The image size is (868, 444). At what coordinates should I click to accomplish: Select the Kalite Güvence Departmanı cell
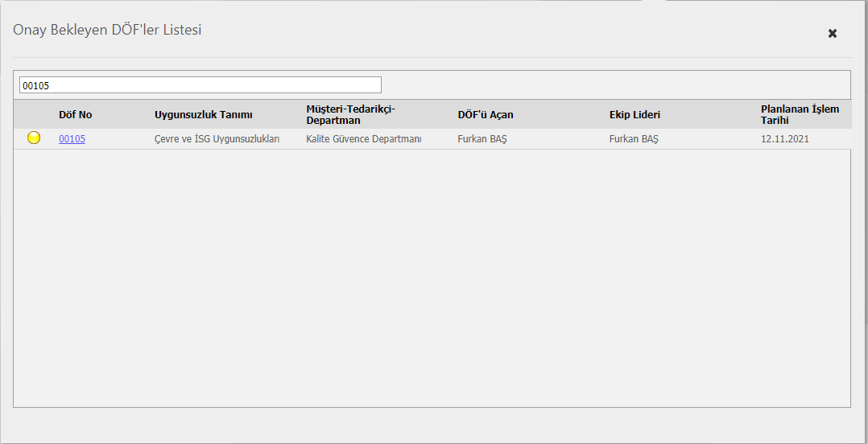point(364,139)
